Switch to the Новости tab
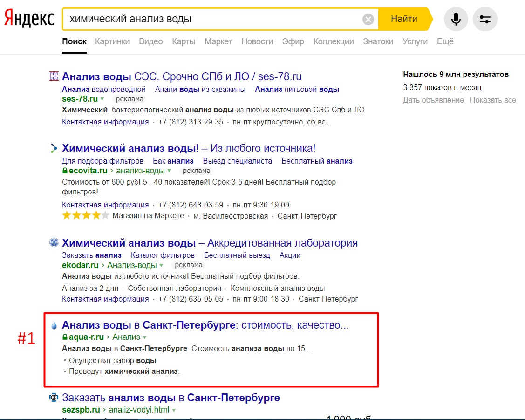This screenshot has height=420, width=525. coord(257,41)
